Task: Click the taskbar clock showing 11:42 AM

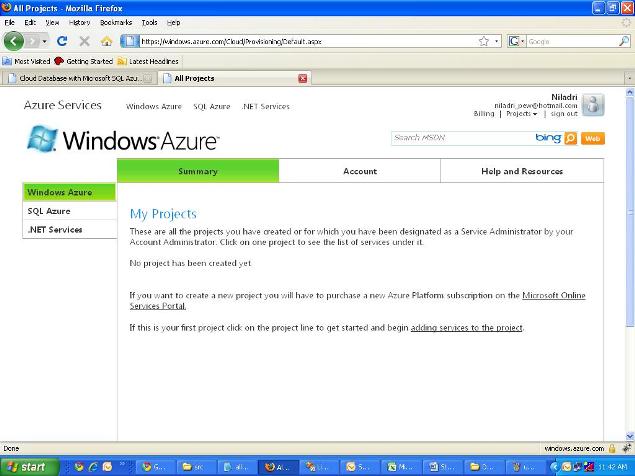Action: 612,467
